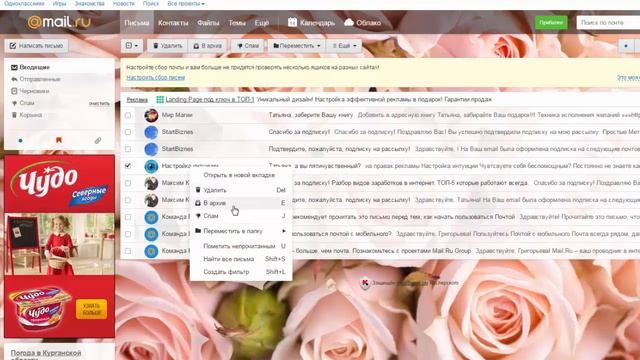
Task: Click the Мир Магии sender avatar
Action: click(151, 116)
